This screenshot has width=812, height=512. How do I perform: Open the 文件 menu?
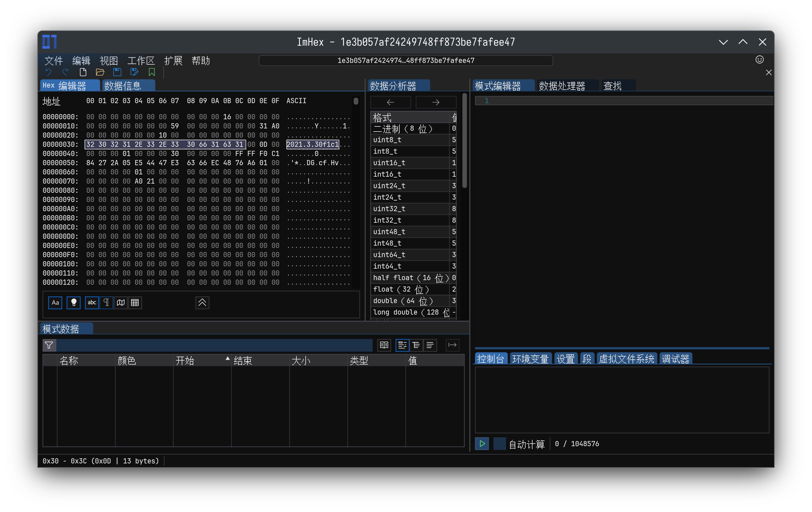[53, 61]
